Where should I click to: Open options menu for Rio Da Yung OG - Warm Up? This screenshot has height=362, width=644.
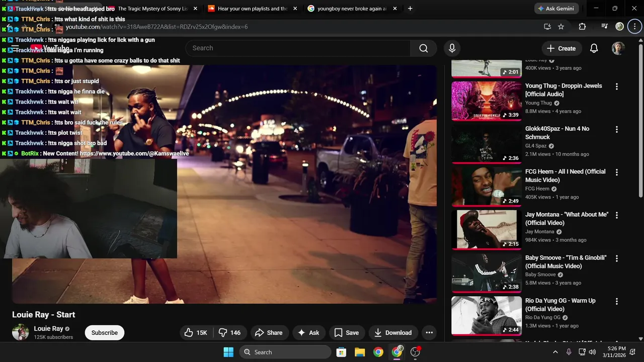[x=617, y=302]
